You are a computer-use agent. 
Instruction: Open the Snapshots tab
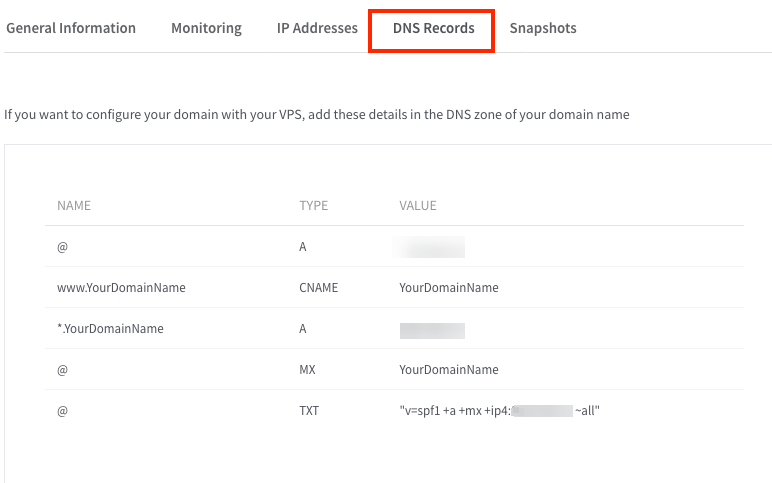pyautogui.click(x=543, y=28)
